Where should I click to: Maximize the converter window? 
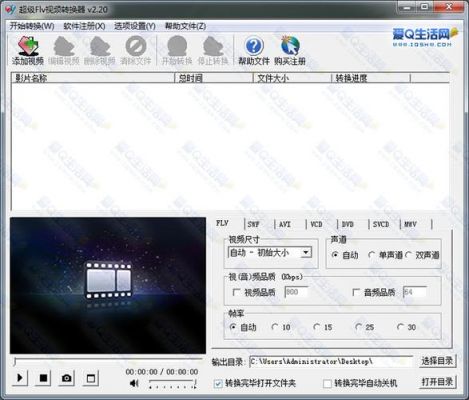click(424, 7)
